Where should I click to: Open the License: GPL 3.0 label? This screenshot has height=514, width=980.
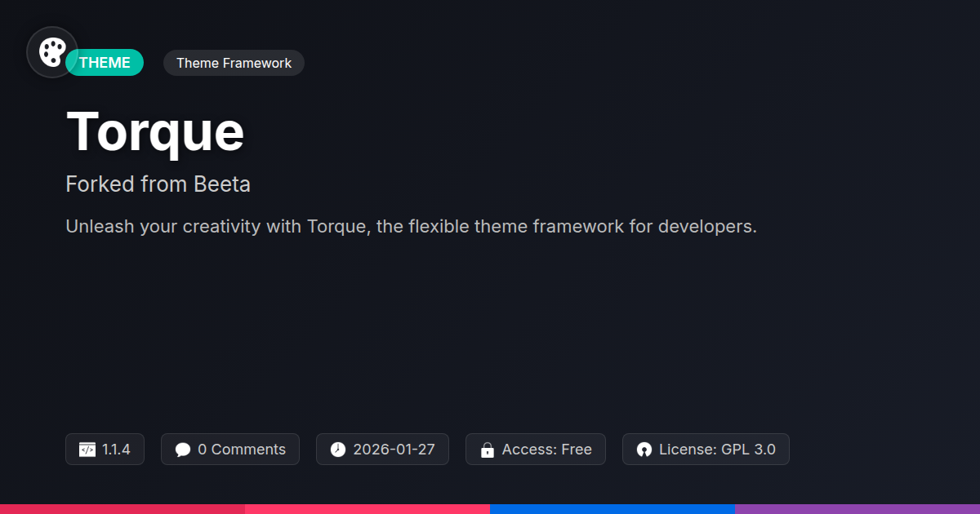[x=717, y=450]
